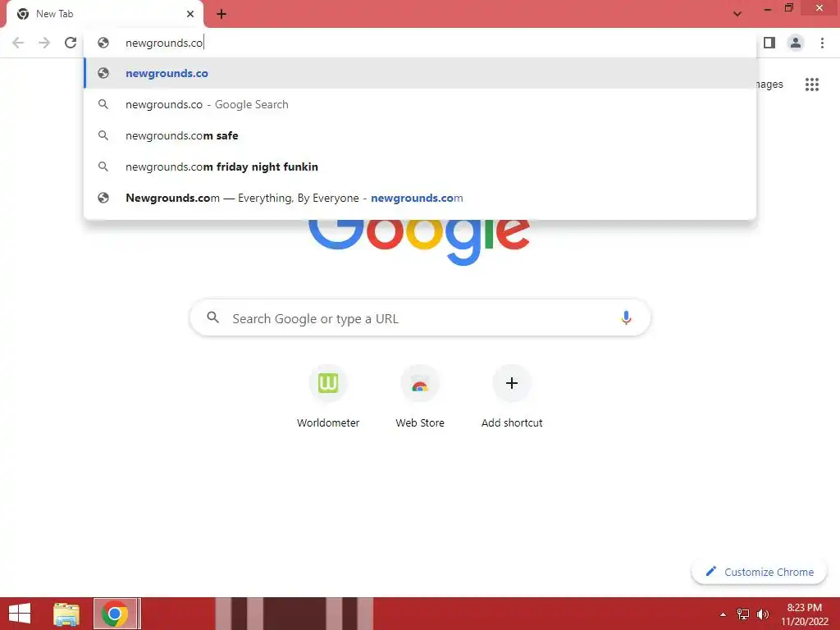Image resolution: width=840 pixels, height=630 pixels.
Task: Open Newgrounds.com Everything, By Everyone suggestion
Action: (x=420, y=198)
